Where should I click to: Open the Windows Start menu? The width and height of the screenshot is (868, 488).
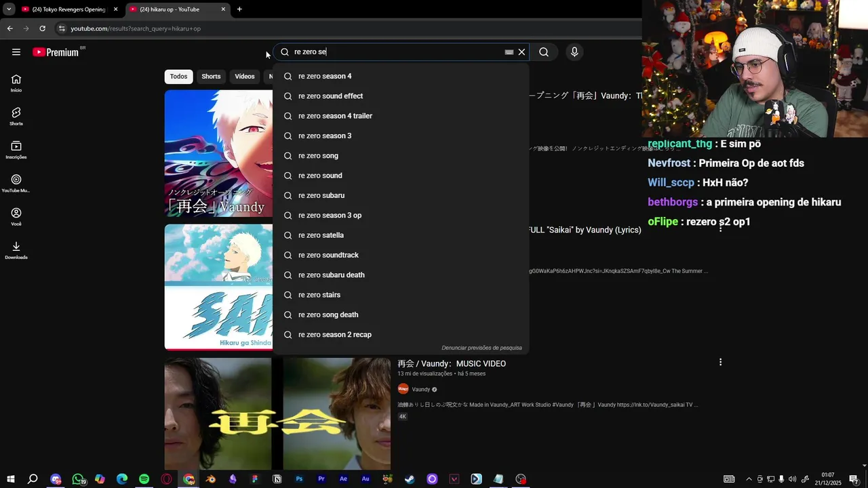(10, 479)
